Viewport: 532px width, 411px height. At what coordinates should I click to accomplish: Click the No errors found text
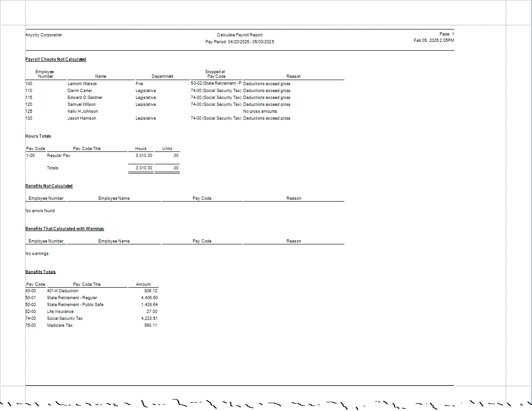click(x=40, y=211)
